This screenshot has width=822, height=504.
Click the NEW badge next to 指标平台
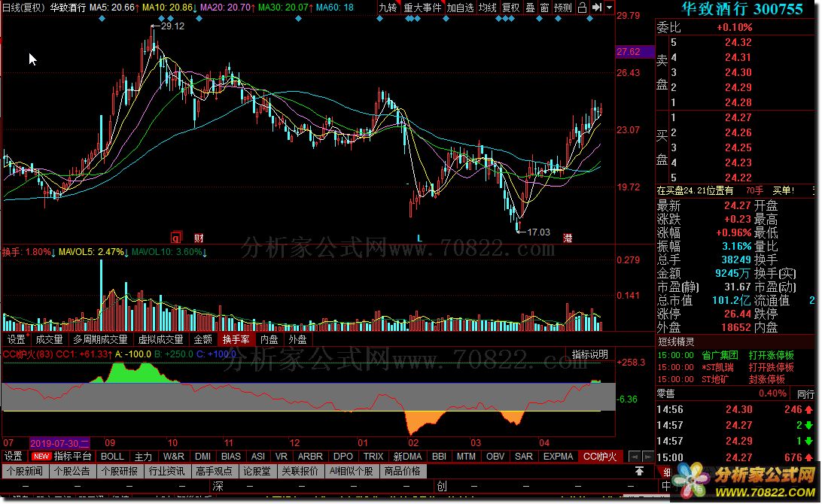point(41,457)
